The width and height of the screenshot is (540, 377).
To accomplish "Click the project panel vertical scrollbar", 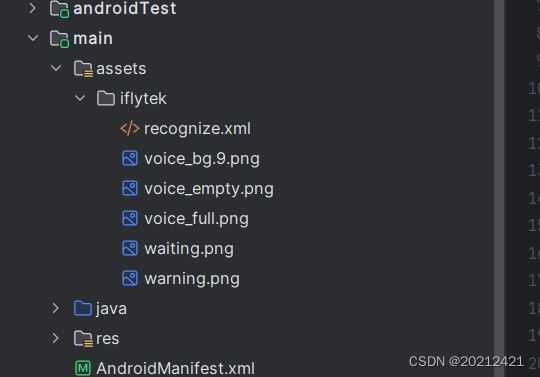I will (499, 188).
